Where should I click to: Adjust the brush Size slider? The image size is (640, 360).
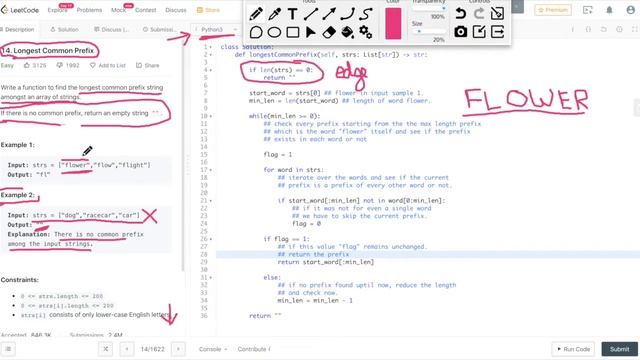click(429, 31)
